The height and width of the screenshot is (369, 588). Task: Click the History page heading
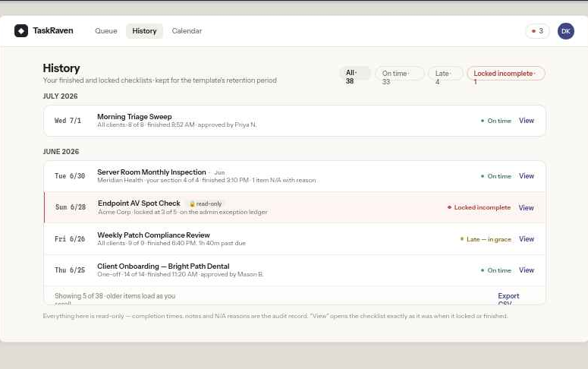click(x=61, y=68)
